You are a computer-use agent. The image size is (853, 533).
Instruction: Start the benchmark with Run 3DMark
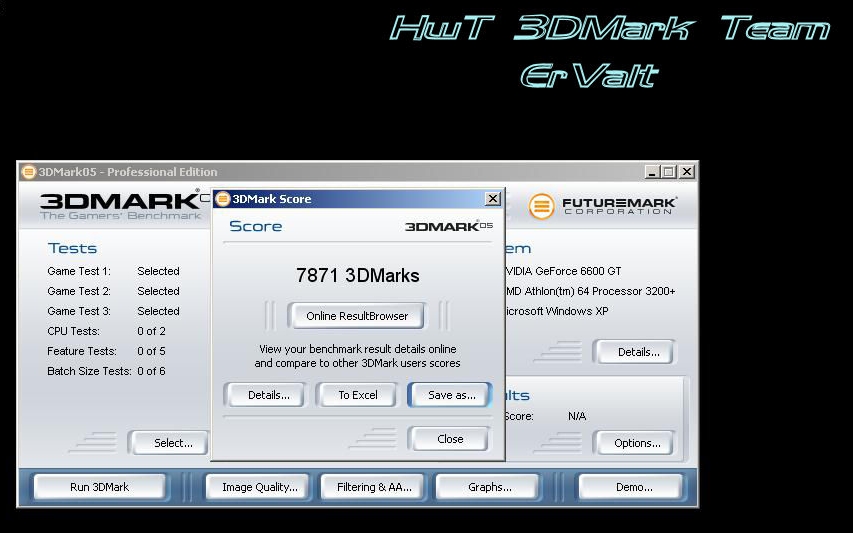(x=100, y=487)
